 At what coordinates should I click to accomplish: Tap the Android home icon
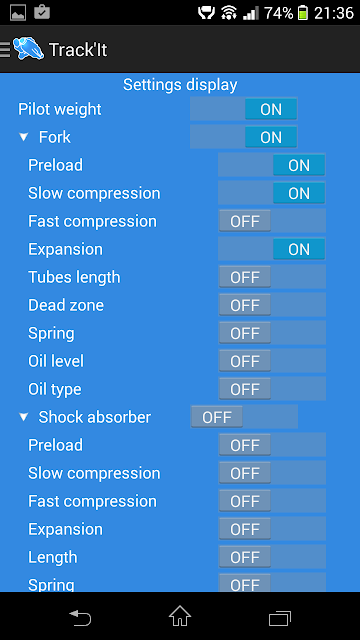pyautogui.click(x=180, y=616)
